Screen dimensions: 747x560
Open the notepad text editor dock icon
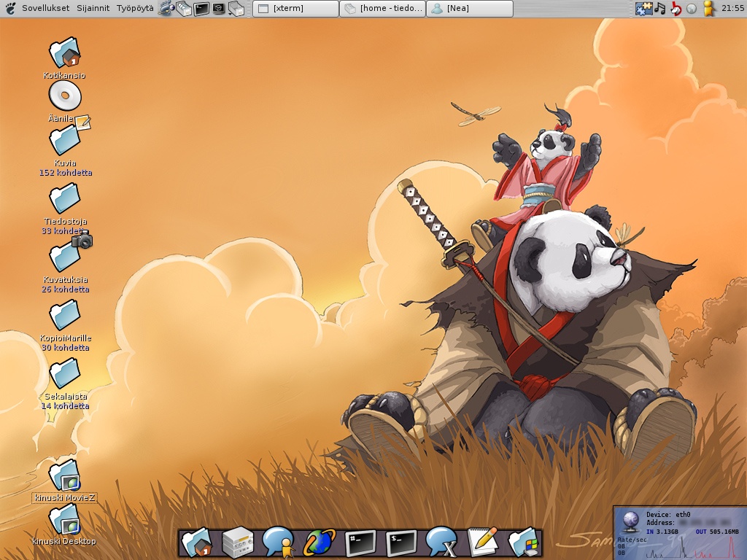click(483, 542)
